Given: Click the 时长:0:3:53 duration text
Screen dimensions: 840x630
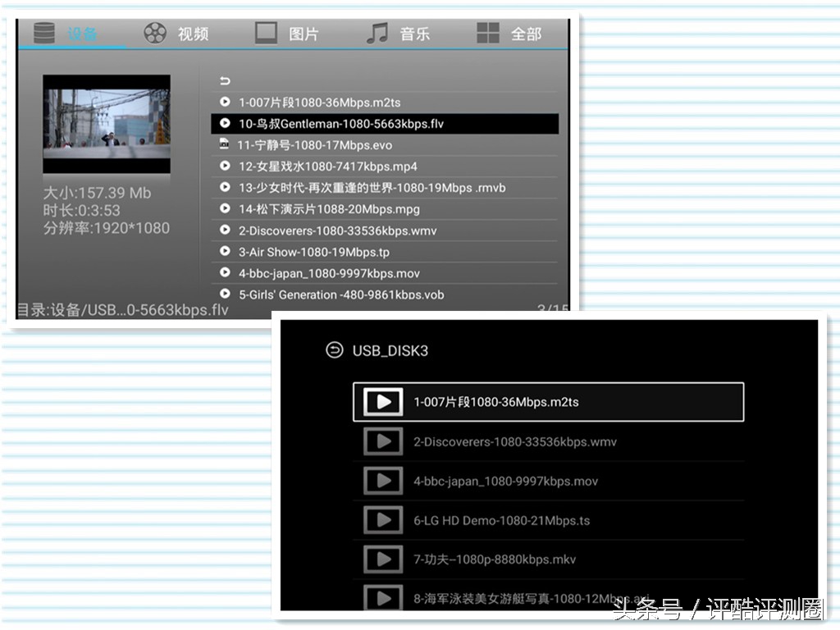Looking at the screenshot, I should coord(81,211).
